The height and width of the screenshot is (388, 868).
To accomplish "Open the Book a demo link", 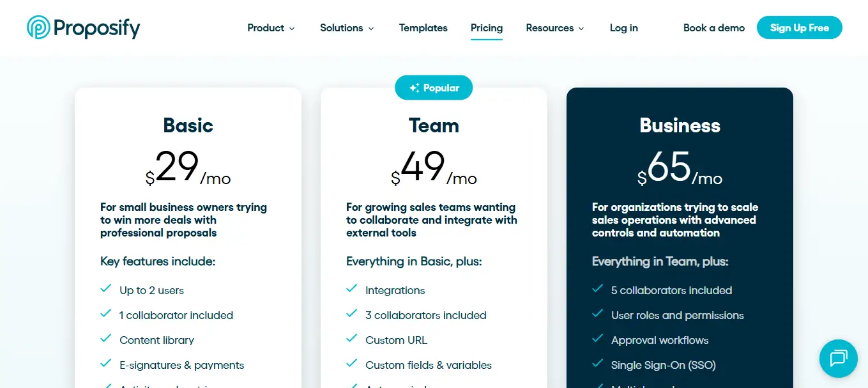I will [x=714, y=28].
